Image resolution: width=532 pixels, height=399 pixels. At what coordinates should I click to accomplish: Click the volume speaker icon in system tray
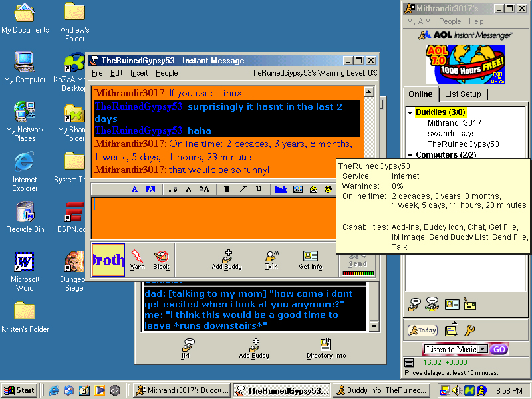pyautogui.click(x=457, y=390)
